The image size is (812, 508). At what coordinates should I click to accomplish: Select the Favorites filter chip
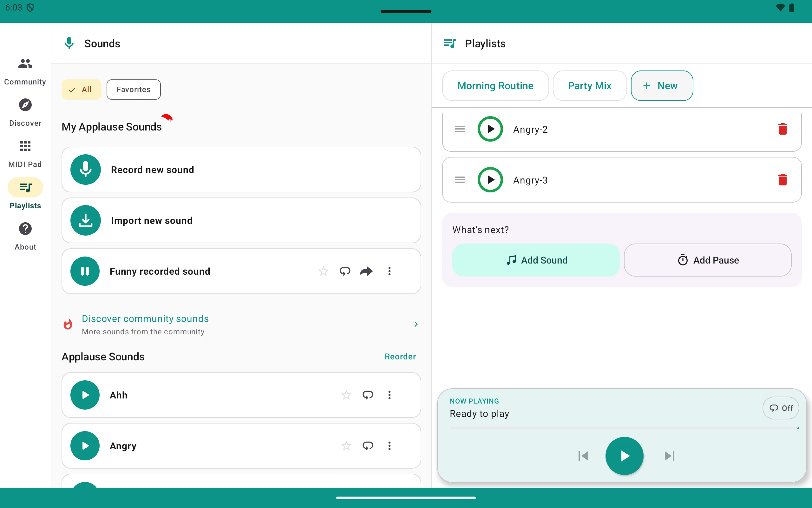[134, 89]
